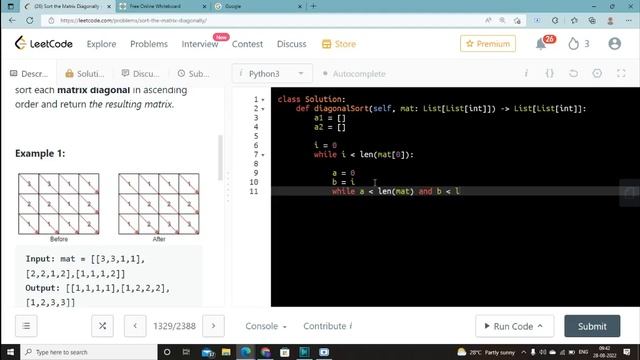Collapse code fold arrow on line 1
Image resolution: width=640 pixels, height=360 pixels.
[263, 100]
